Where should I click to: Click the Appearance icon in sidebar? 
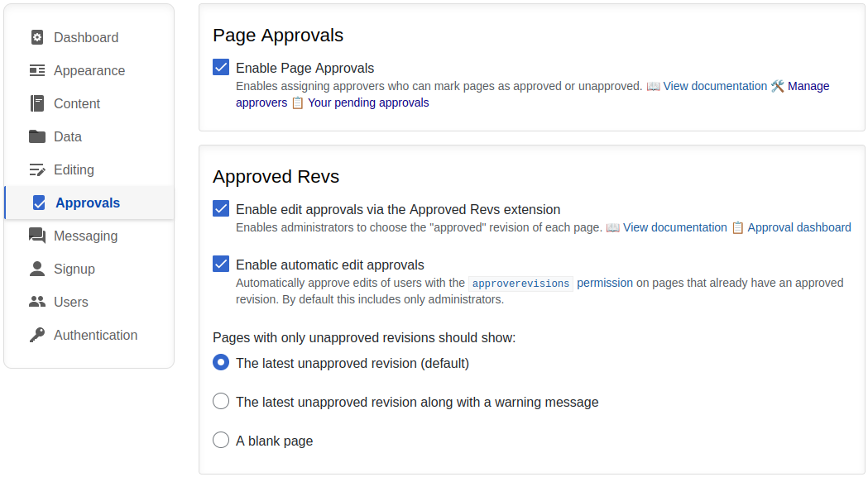point(37,70)
